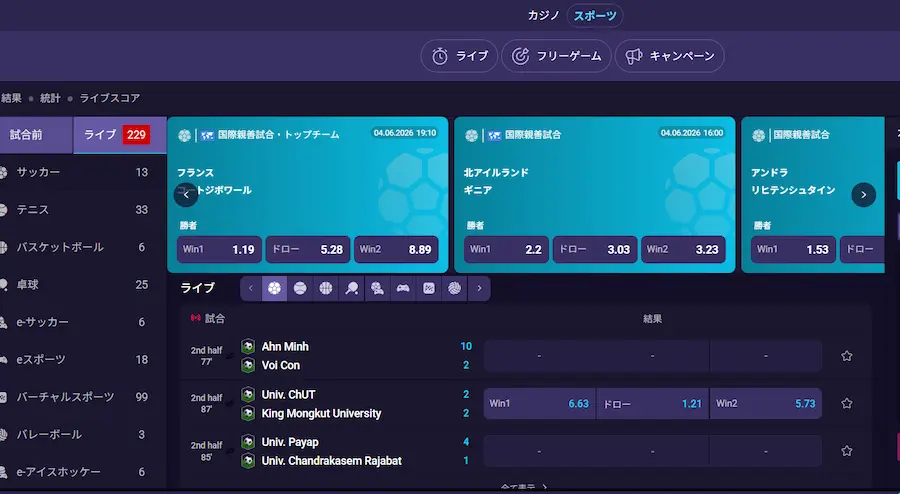The height and width of the screenshot is (494, 900).
Task: Select the tennis ball icon in the live filter strip
Action: point(300,288)
